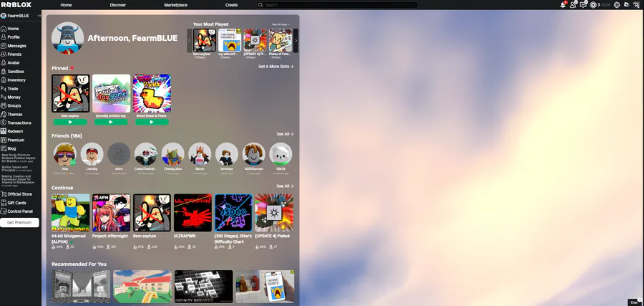
Task: Open Friends in the left sidebar
Action: click(11, 54)
